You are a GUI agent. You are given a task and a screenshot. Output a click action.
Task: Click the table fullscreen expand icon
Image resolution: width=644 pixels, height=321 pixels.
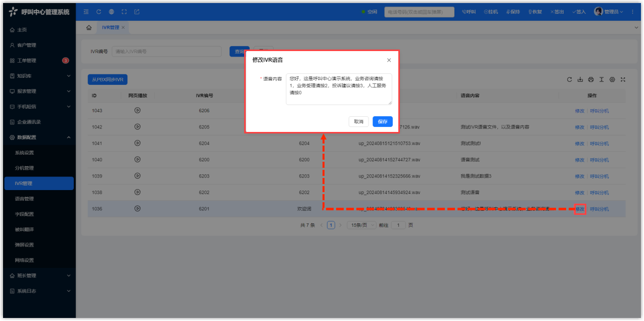click(623, 80)
